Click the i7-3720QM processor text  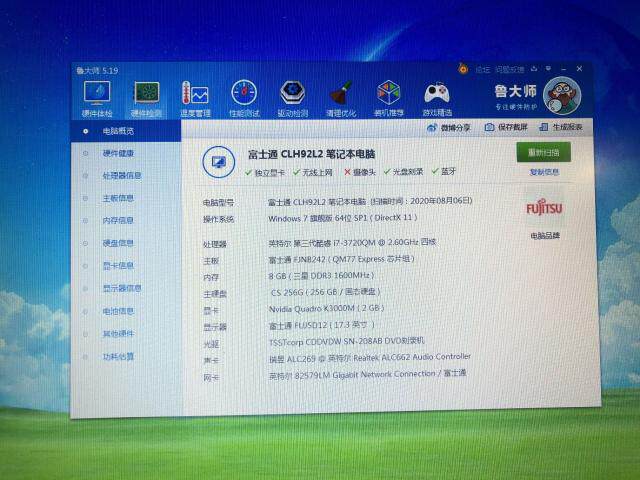point(352,242)
